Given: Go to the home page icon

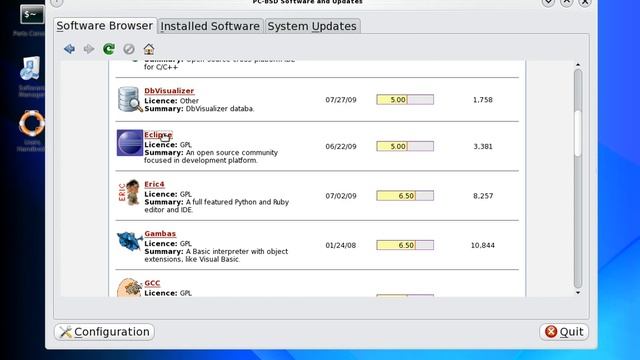Looking at the screenshot, I should pyautogui.click(x=149, y=49).
